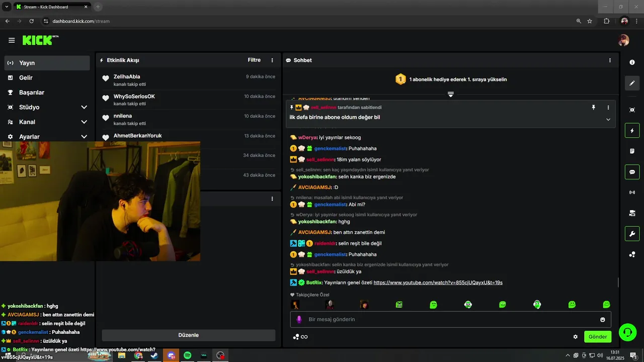The image size is (644, 362).
Task: Click the message input field
Action: tap(451, 319)
